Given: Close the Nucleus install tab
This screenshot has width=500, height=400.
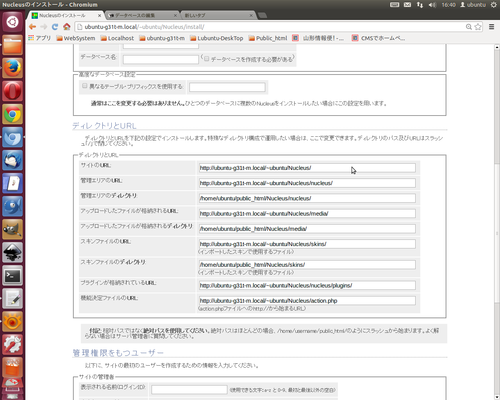Looking at the screenshot, I should coord(99,15).
